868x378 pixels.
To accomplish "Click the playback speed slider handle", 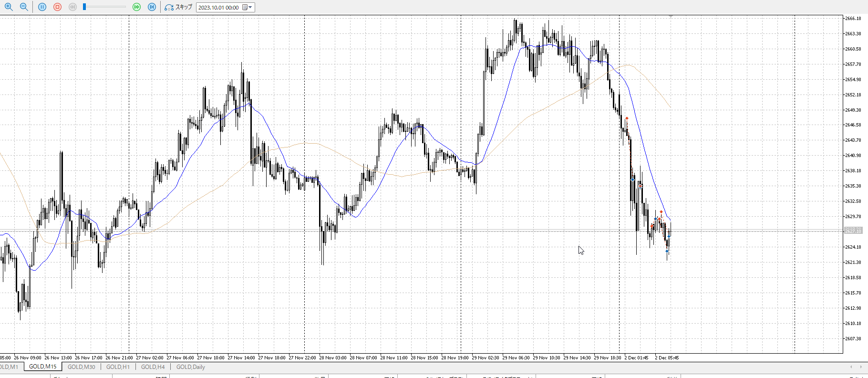I will pyautogui.click(x=84, y=7).
